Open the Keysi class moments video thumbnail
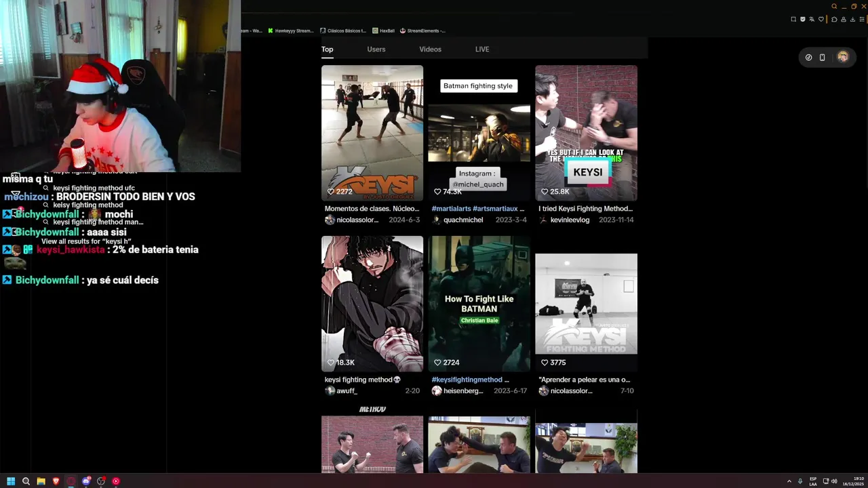The height and width of the screenshot is (488, 868). pos(372,133)
